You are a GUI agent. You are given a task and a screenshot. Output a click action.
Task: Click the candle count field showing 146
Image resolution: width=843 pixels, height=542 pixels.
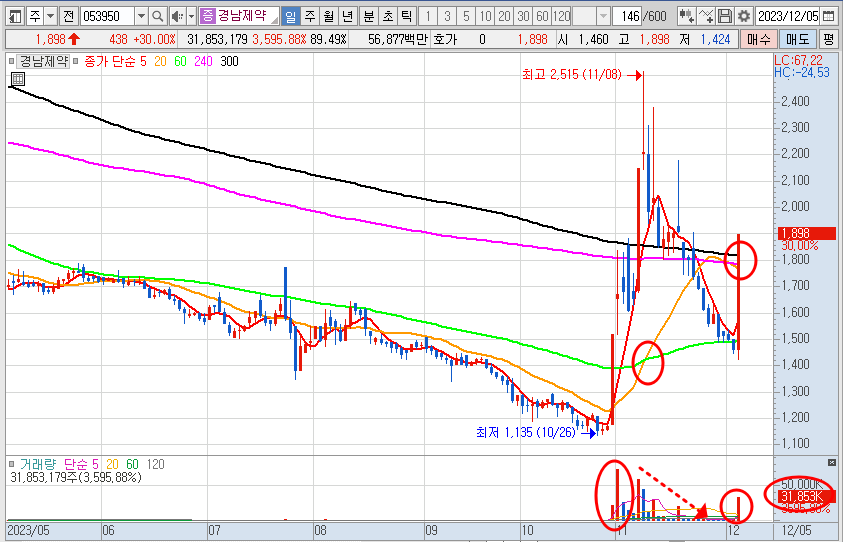[x=627, y=16]
